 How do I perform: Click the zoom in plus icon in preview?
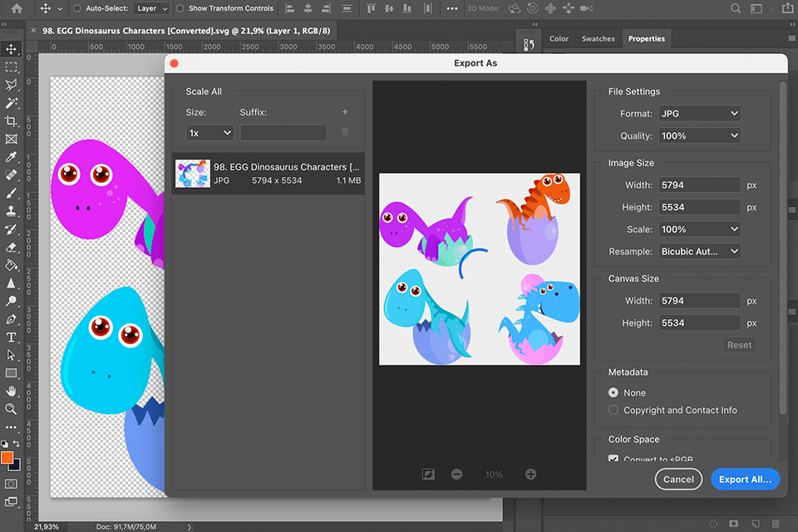(x=530, y=474)
